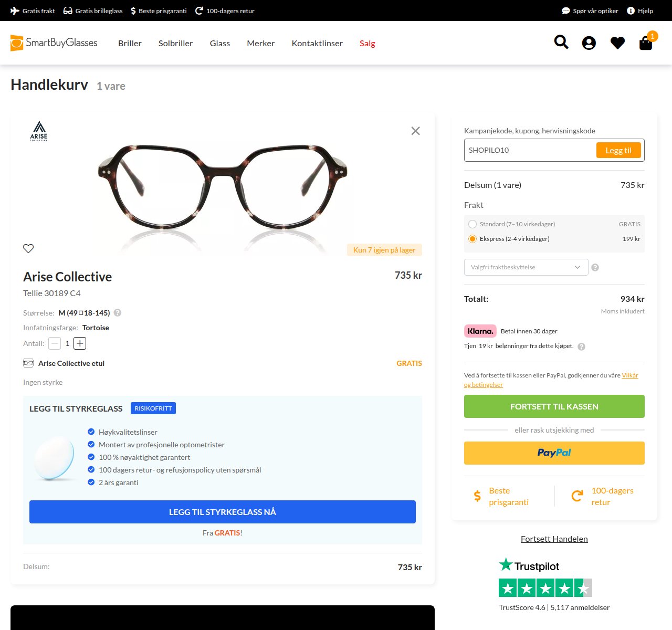Click the Beste prisgaranti dollar icon in top bar

133,10
